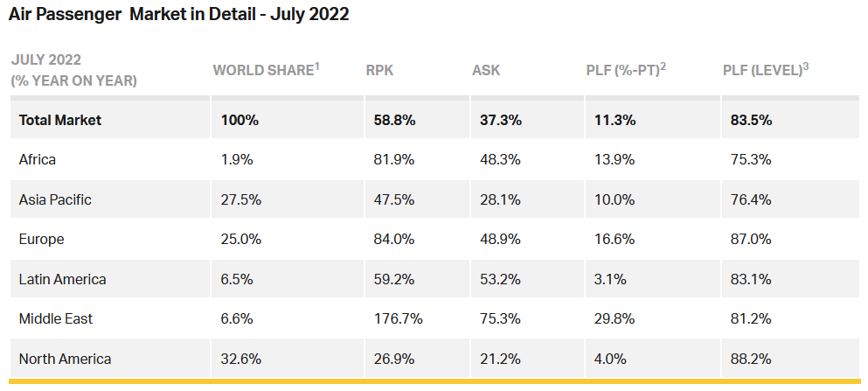This screenshot has height=391, width=868.
Task: Select the Asia Pacific row label
Action: (x=55, y=199)
